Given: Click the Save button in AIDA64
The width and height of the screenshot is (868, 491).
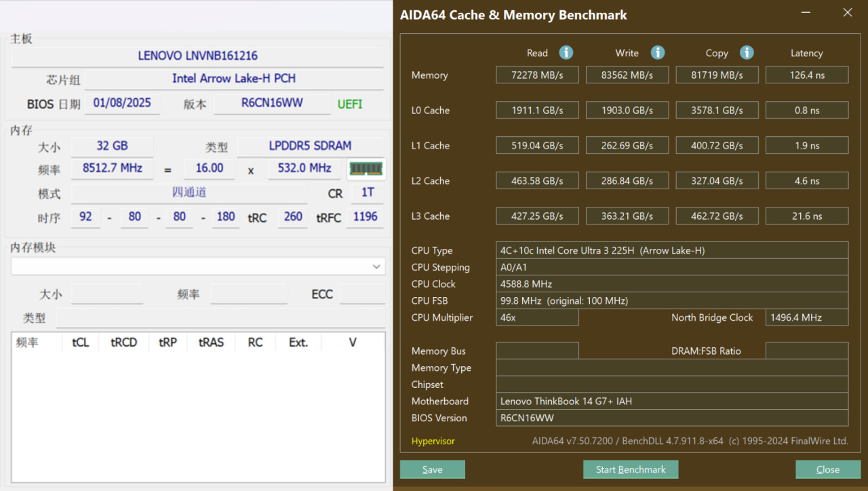Looking at the screenshot, I should click(x=433, y=469).
